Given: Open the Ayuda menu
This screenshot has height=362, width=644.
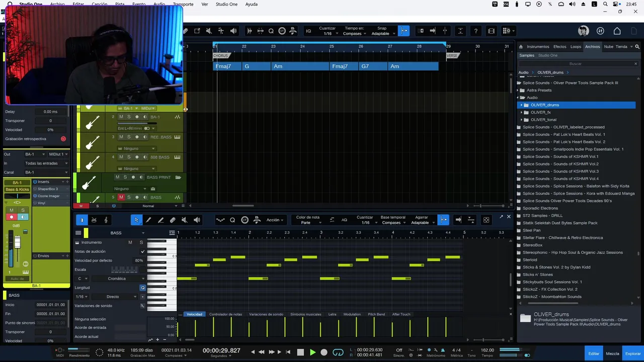Looking at the screenshot, I should coord(251,4).
